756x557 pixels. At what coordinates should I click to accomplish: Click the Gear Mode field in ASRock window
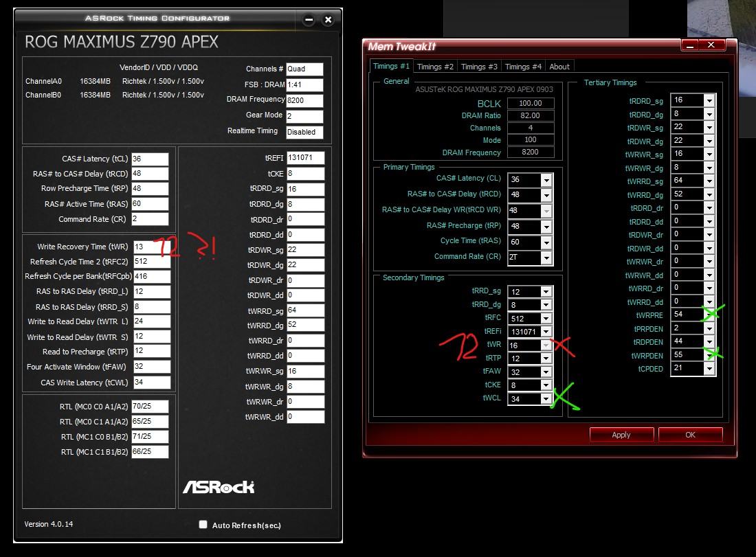pos(304,116)
